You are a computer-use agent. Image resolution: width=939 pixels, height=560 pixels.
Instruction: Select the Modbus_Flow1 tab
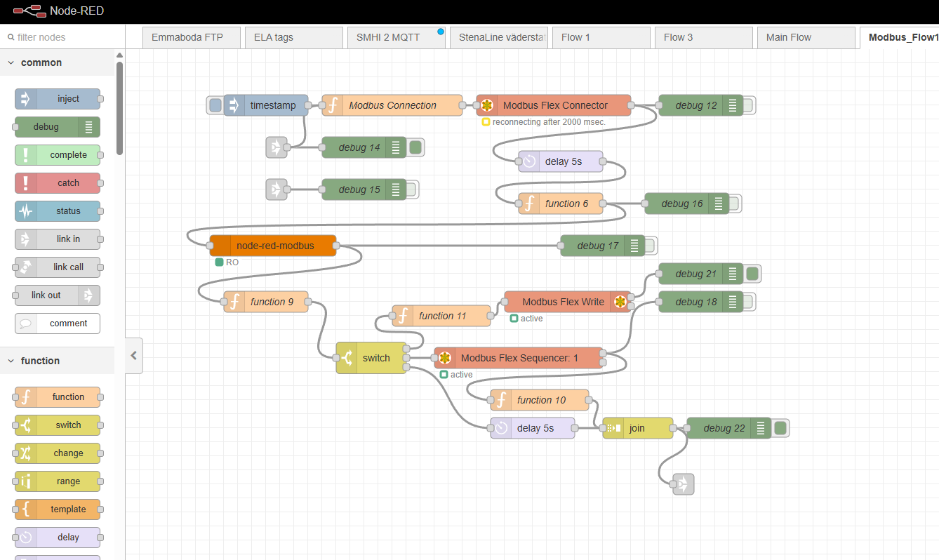(x=900, y=37)
